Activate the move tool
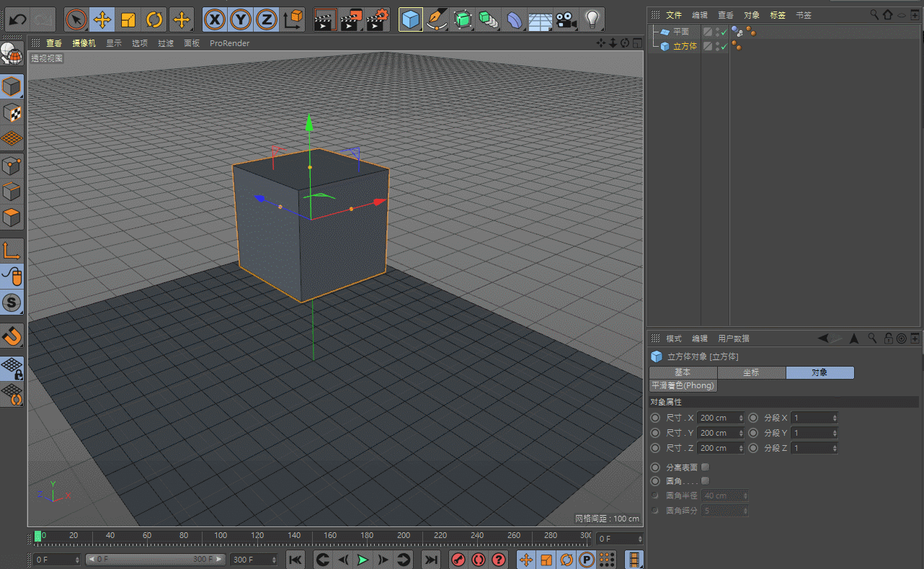Image resolution: width=924 pixels, height=569 pixels. [x=102, y=19]
